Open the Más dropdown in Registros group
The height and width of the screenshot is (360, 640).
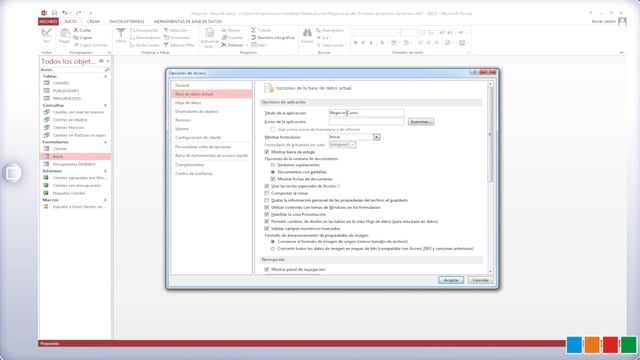[260, 45]
